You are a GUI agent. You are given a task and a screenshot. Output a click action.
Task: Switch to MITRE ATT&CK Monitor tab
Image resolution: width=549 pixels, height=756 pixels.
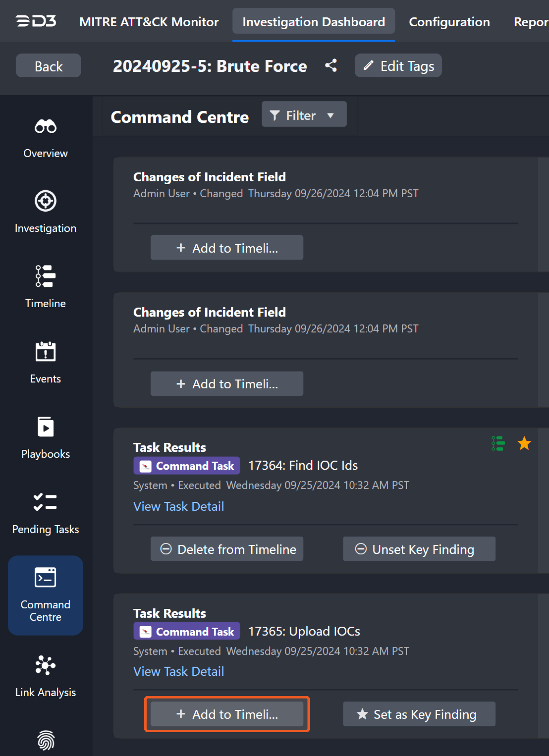click(149, 22)
